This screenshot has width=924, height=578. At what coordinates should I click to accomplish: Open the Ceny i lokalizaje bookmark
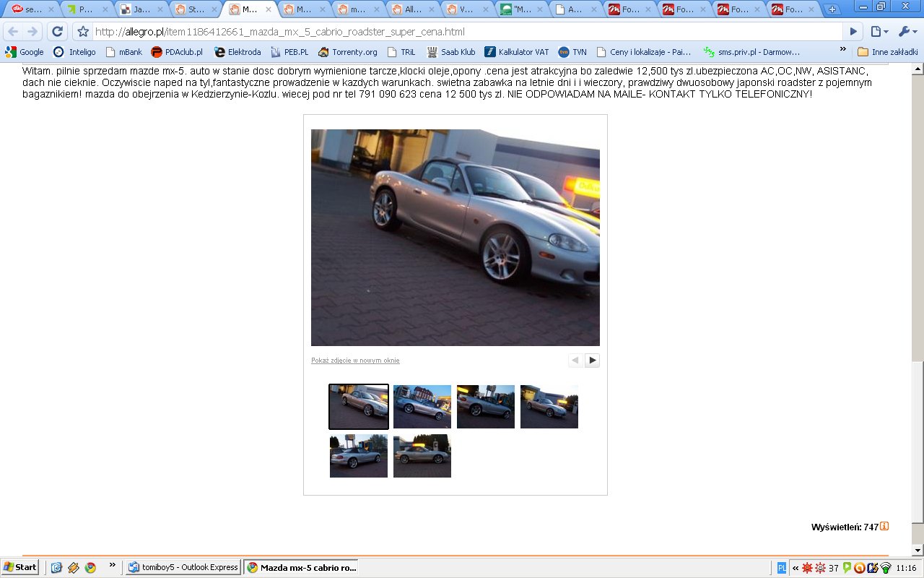coord(643,52)
